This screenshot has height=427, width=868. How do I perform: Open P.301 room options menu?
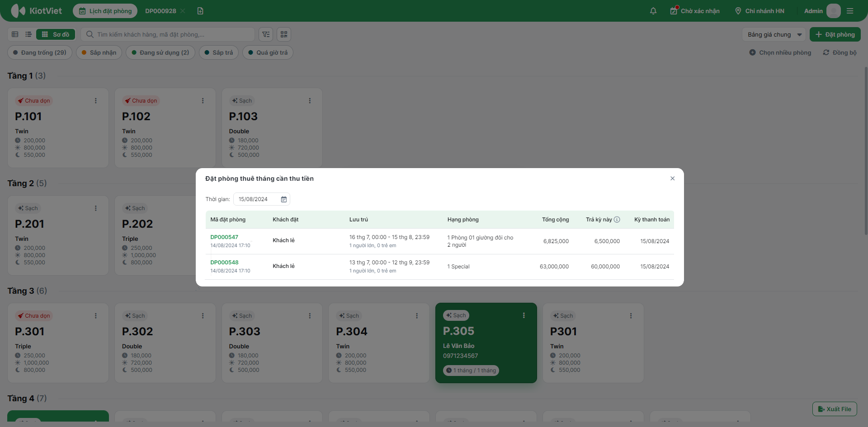click(x=96, y=316)
